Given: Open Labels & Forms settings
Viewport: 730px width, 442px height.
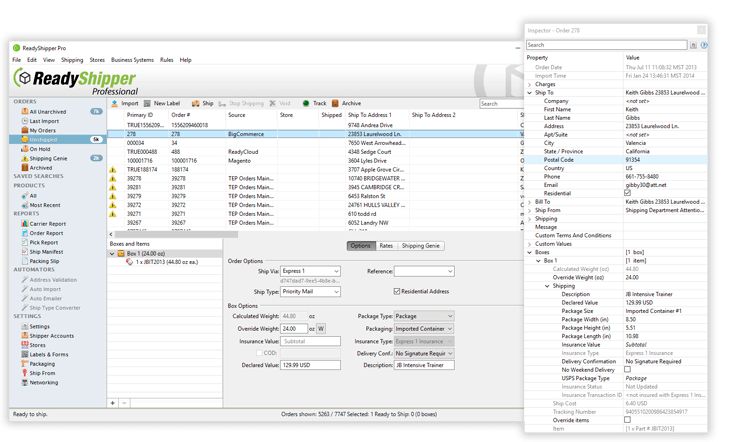Looking at the screenshot, I should point(48,354).
